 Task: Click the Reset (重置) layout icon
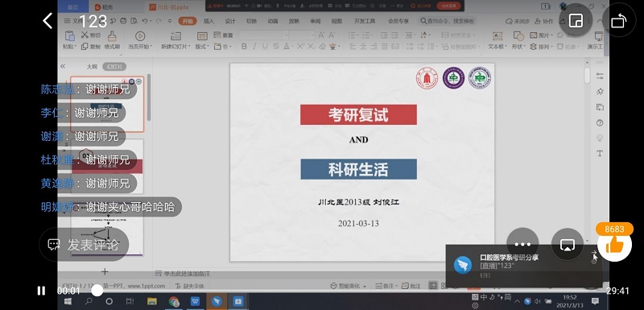click(x=218, y=35)
